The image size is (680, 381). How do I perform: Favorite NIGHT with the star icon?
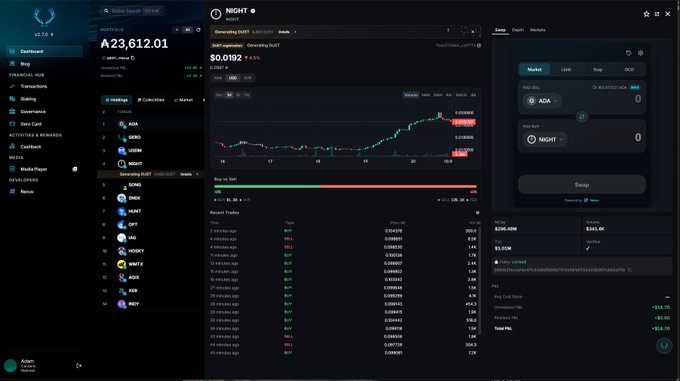tap(646, 14)
